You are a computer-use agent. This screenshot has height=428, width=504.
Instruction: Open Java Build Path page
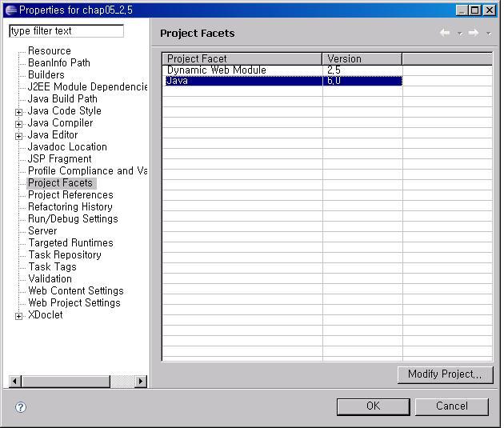click(x=62, y=98)
